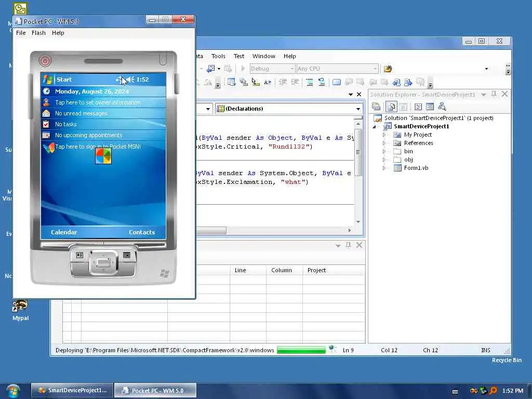Click the emulator center d-pad action button

[x=103, y=262]
